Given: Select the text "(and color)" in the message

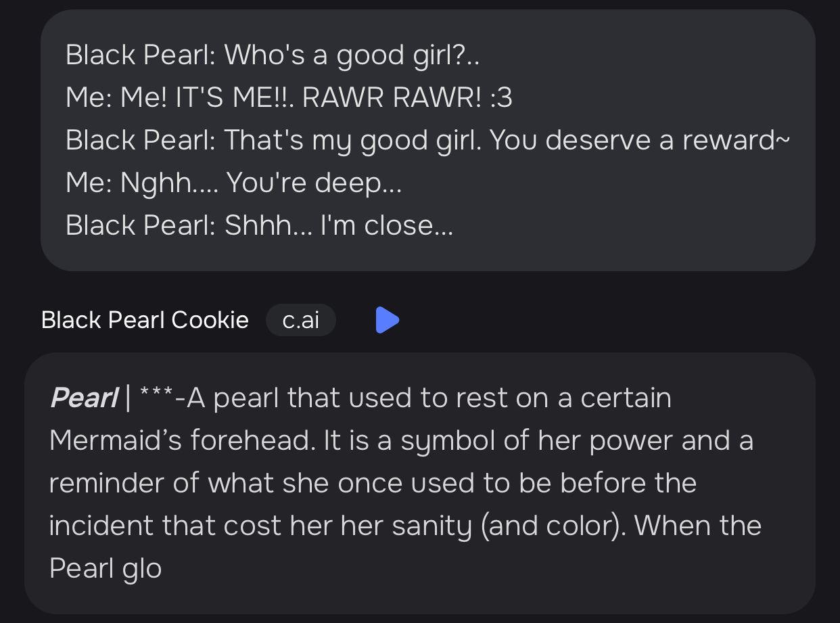Looking at the screenshot, I should (x=553, y=526).
